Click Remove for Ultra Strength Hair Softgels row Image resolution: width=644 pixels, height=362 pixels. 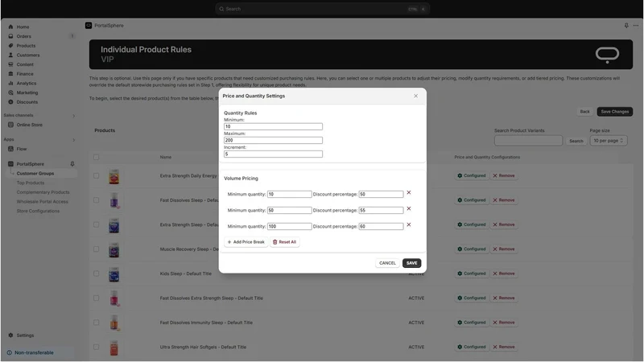[504, 348]
